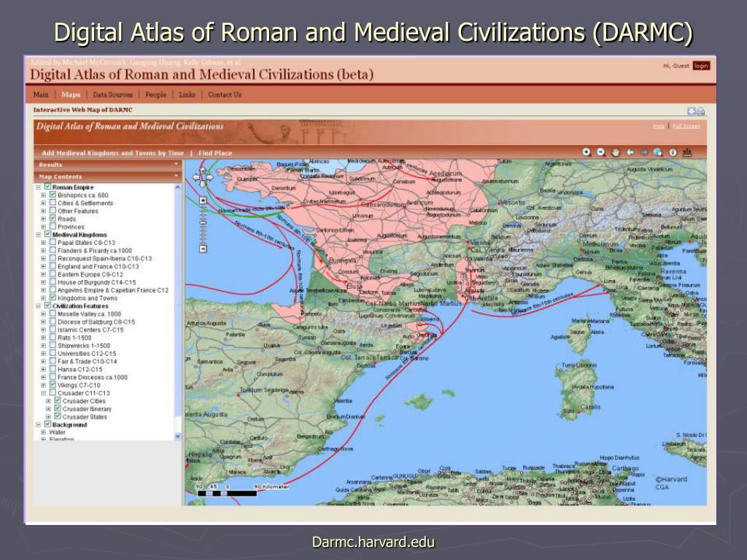The height and width of the screenshot is (560, 747).
Task: Uncheck the Vikings C7-C10 layer
Action: [53, 385]
